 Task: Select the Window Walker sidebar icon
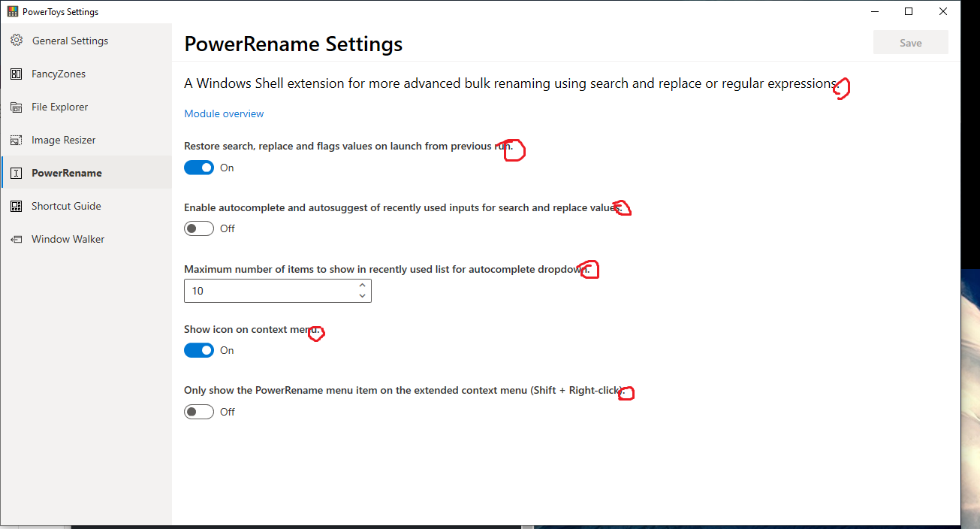pos(16,238)
